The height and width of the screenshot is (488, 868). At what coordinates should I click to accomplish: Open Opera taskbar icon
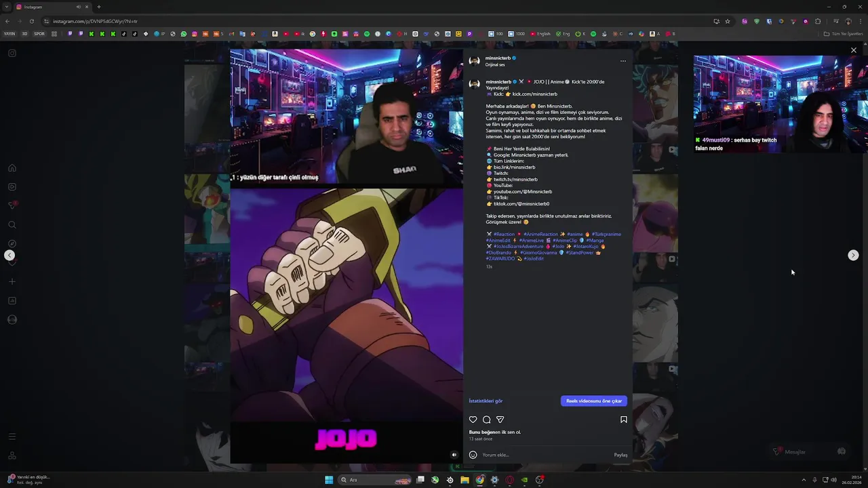[509, 480]
